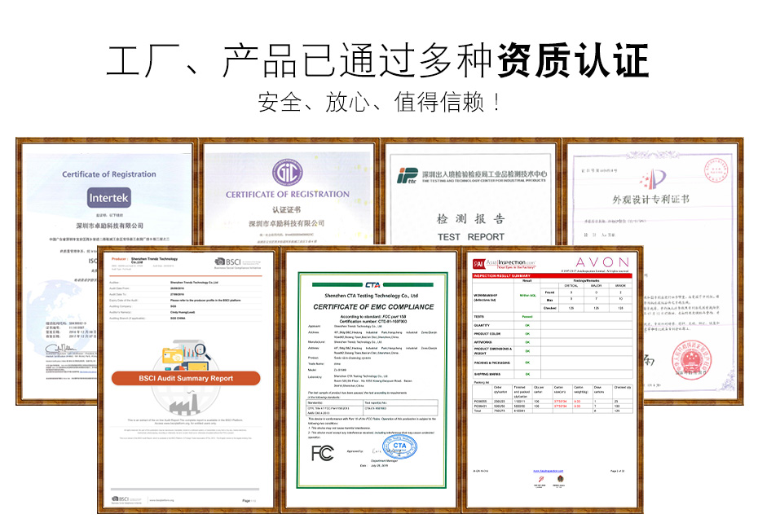Click the 'TEST REPORT' text
Screen dimensions: 758x532
[x=471, y=237]
